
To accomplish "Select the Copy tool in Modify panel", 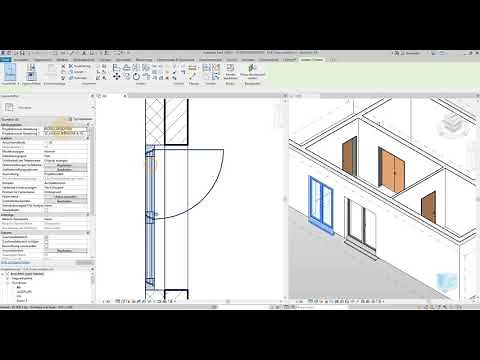I will (x=126, y=77).
